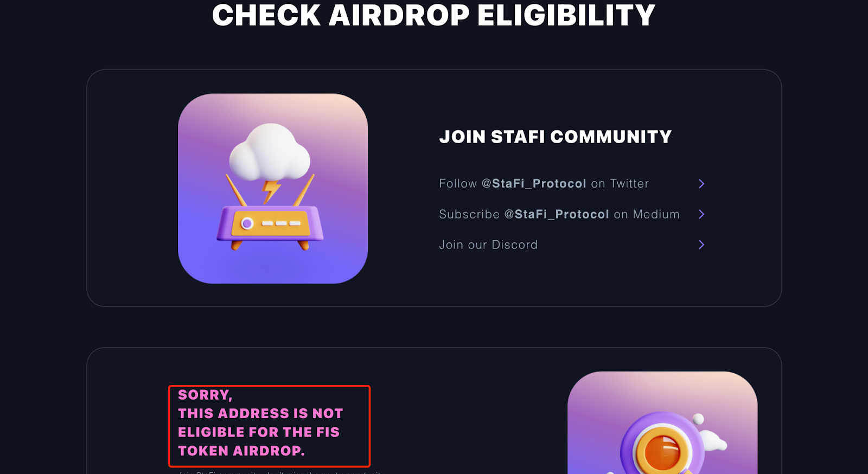The width and height of the screenshot is (868, 474).
Task: Click the purple ring around the magnifier
Action: click(x=662, y=445)
